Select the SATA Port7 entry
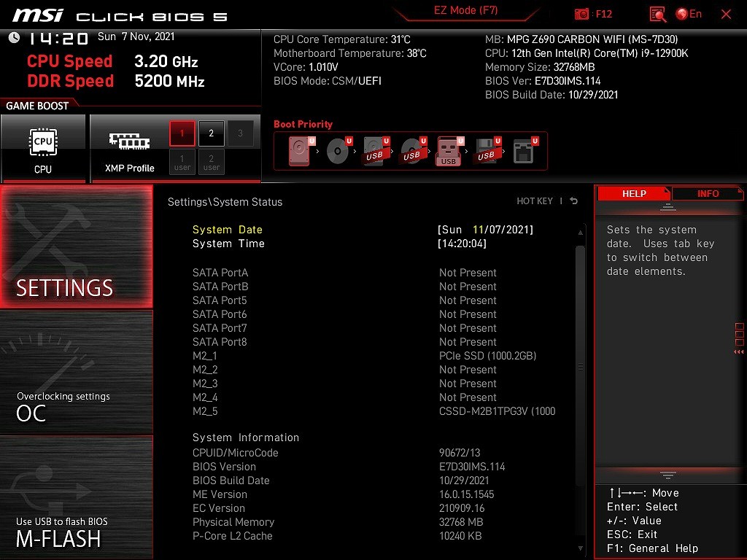The image size is (747, 560). (x=344, y=327)
